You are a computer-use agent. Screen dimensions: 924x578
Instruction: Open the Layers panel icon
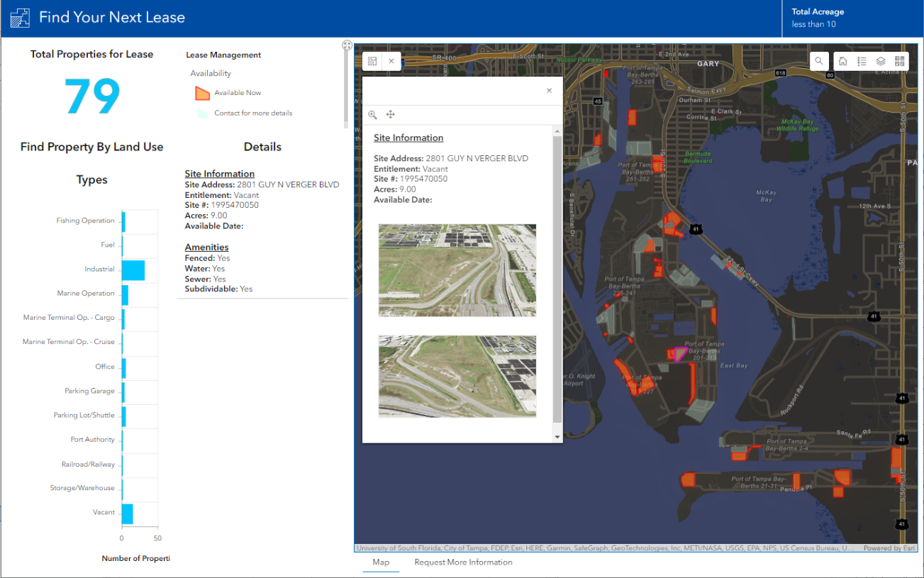(881, 61)
